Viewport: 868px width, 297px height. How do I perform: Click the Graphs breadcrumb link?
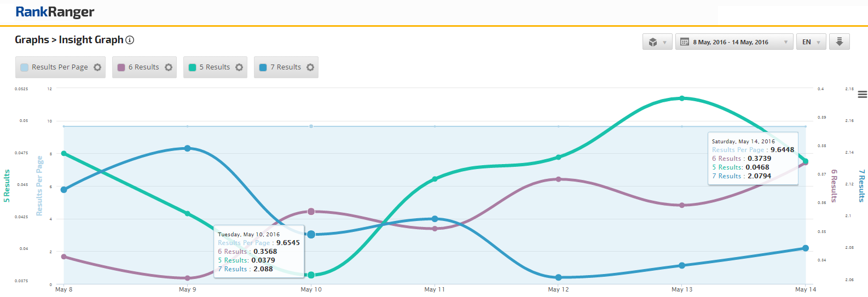[32, 40]
